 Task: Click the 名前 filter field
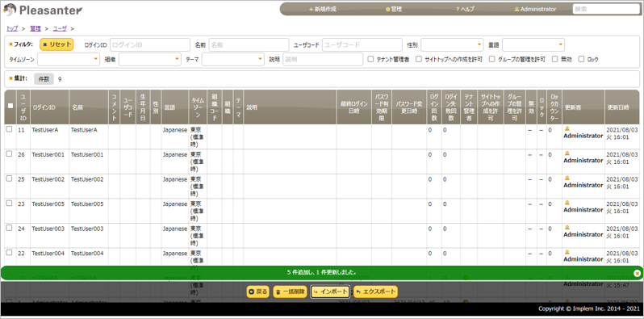(x=249, y=44)
